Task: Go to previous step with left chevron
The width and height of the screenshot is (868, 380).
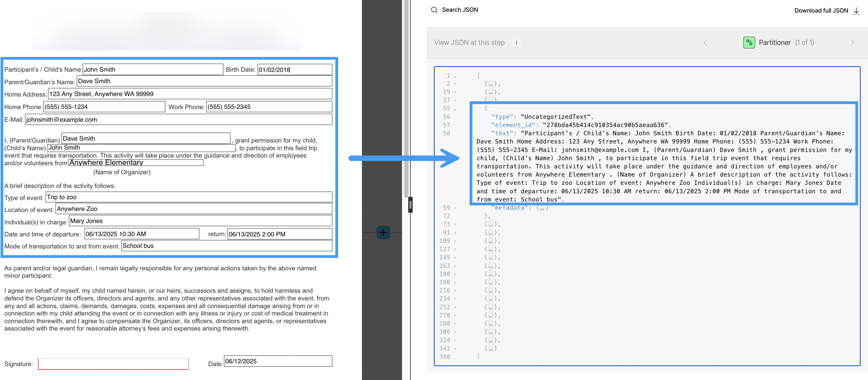Action: tap(705, 43)
